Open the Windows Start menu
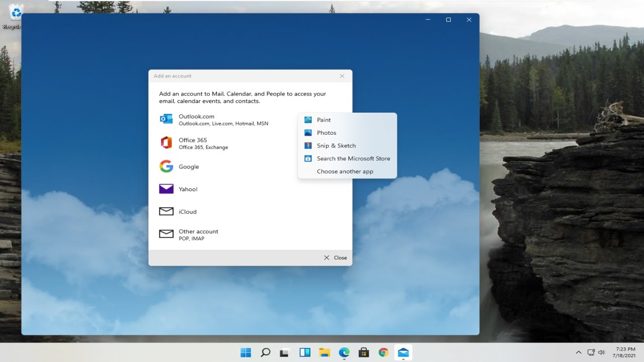Screen dimensions: 644x362 [x=246, y=352]
